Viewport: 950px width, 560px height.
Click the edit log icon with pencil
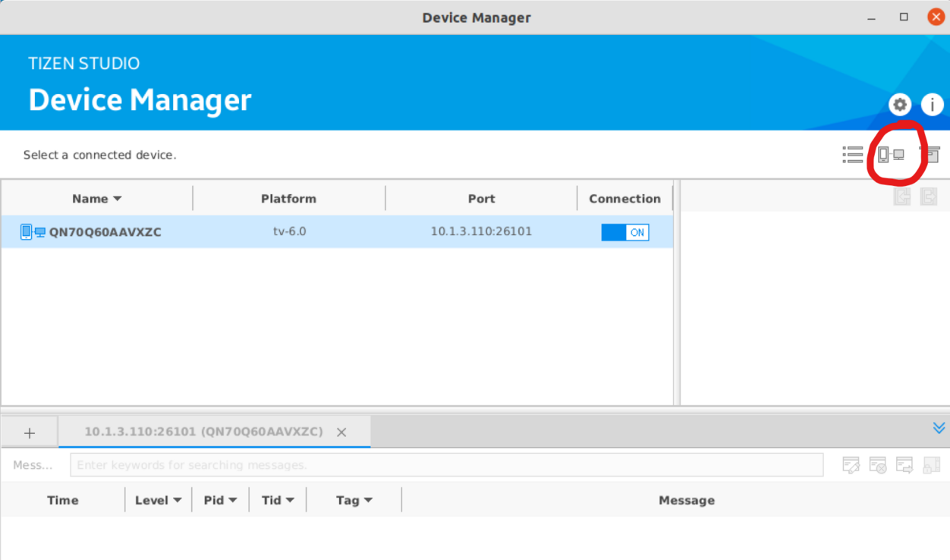coord(851,465)
